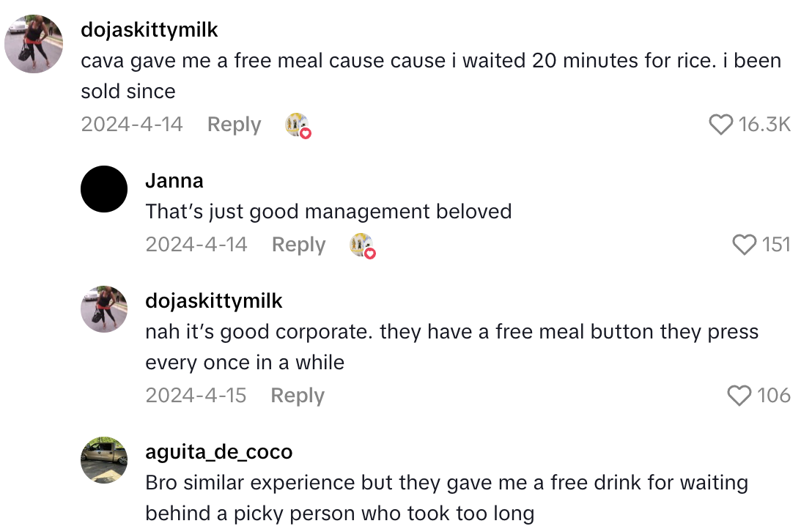Image resolution: width=812 pixels, height=529 pixels.
Task: Reply to Janna's comment
Action: pos(298,245)
